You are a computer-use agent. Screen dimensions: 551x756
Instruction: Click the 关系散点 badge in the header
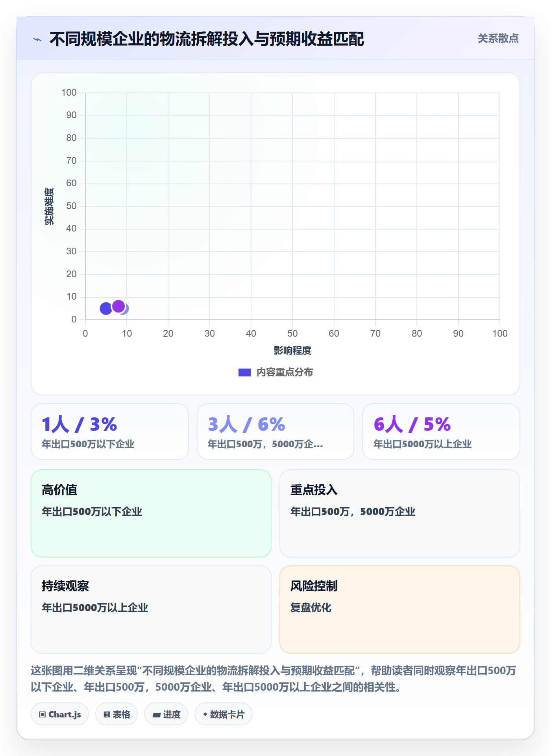point(498,39)
